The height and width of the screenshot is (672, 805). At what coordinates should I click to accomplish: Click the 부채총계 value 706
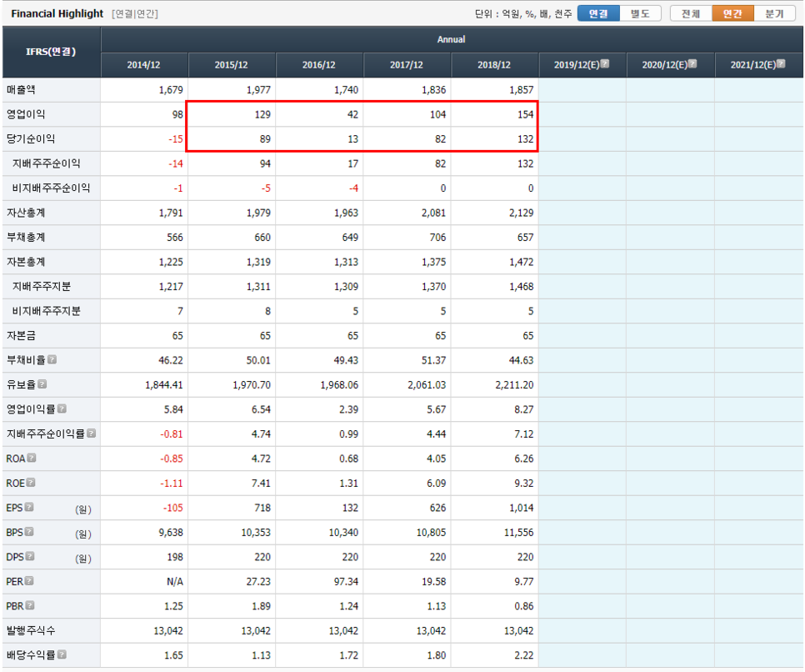coord(437,237)
